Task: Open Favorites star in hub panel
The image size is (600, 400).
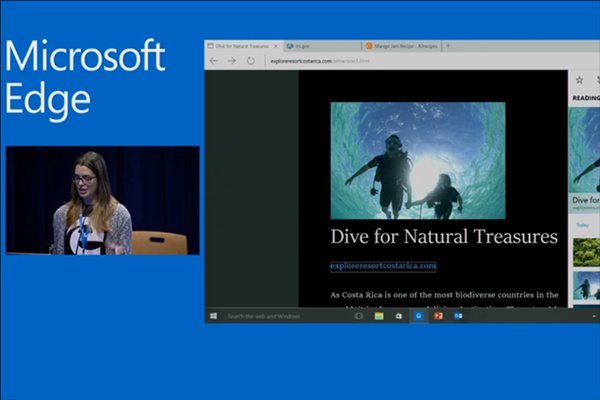Action: 579,79
